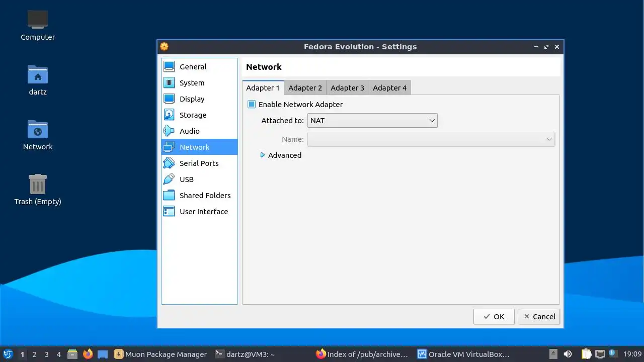This screenshot has height=362, width=644.
Task: Open the Lubuntu start menu icon
Action: click(8, 354)
